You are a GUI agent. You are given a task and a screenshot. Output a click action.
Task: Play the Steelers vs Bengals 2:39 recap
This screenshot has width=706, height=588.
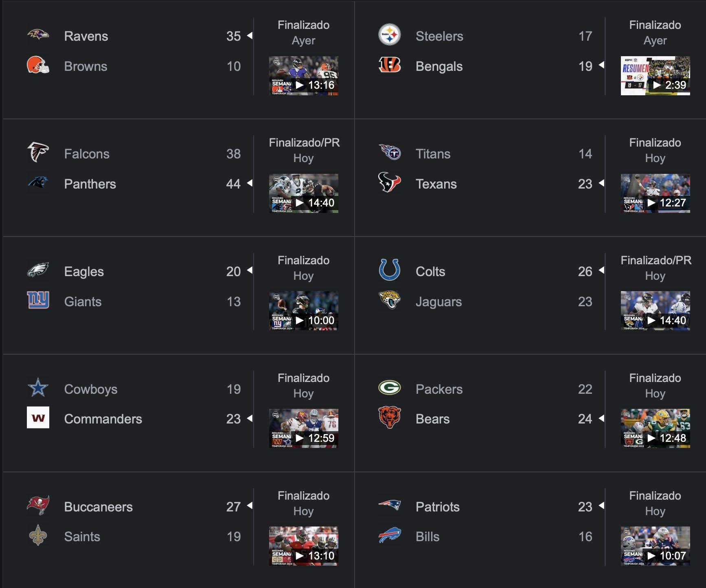tap(655, 76)
